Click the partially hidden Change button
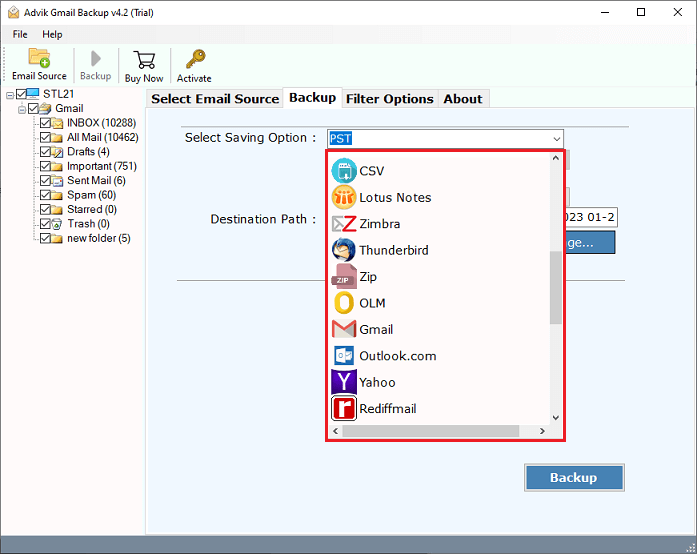Screen dimensions: 697x554 (x=591, y=243)
